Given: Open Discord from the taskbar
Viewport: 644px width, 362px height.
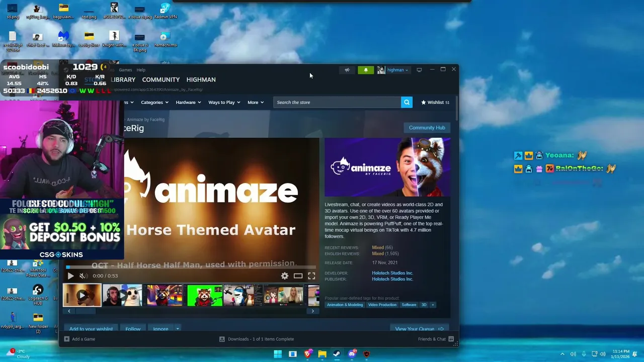Looking at the screenshot, I should (x=352, y=354).
